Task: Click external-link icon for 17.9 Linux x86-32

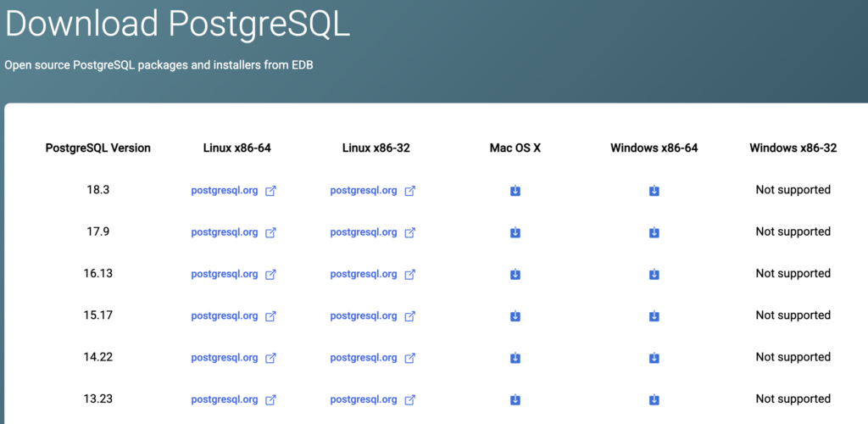Action: (x=409, y=233)
